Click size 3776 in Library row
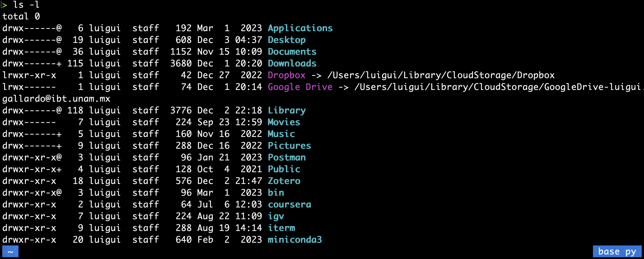This screenshot has height=259, width=644. pyautogui.click(x=181, y=110)
